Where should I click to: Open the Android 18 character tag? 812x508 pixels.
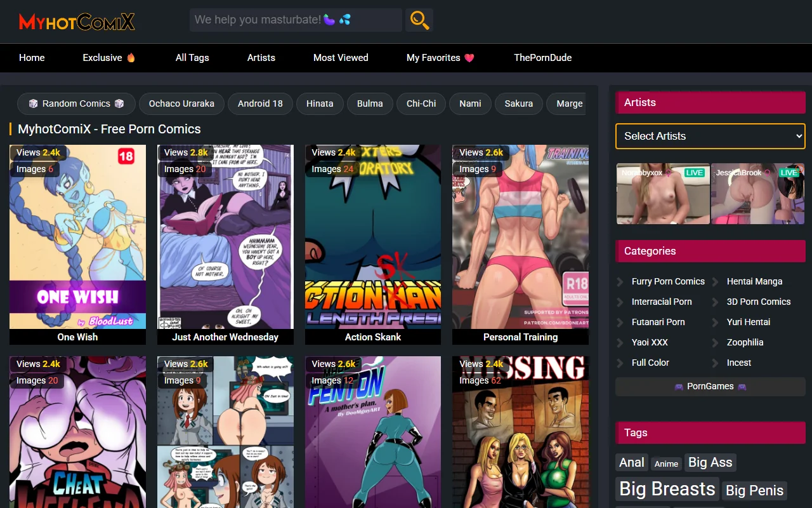[260, 104]
